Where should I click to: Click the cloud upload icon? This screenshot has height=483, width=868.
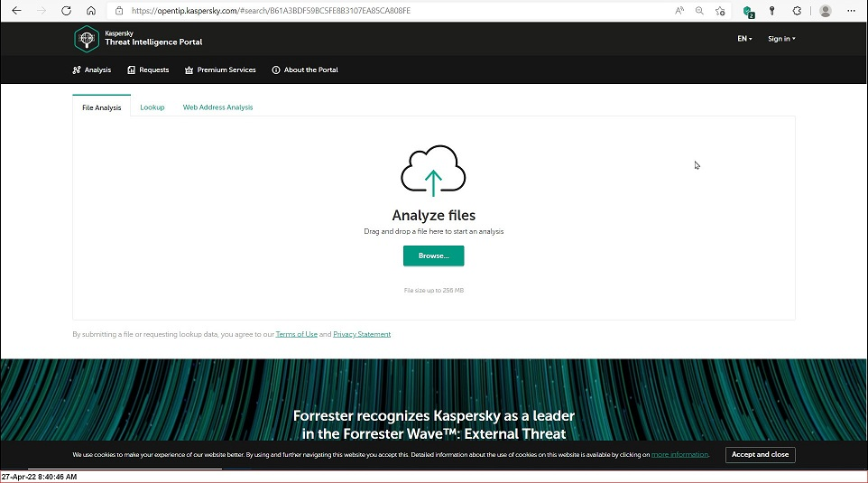coord(433,172)
